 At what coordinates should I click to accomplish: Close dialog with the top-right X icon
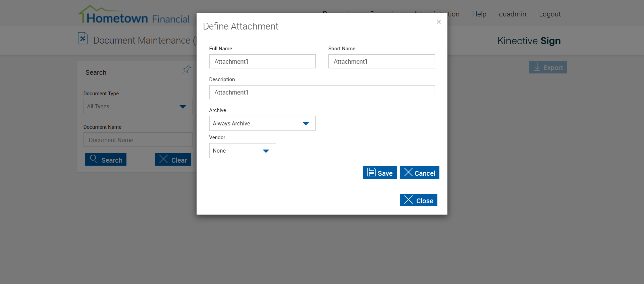click(438, 22)
